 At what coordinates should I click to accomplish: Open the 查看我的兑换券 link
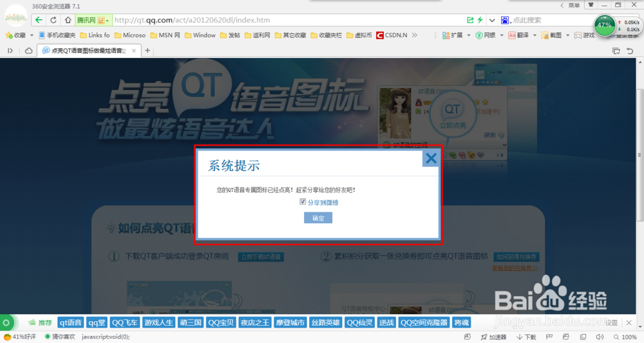[515, 268]
